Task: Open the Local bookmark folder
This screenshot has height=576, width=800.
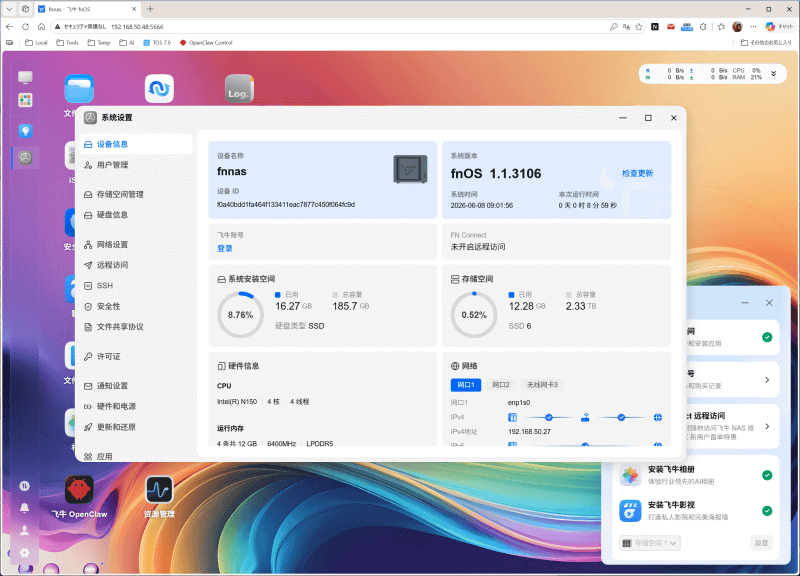Action: [36, 43]
